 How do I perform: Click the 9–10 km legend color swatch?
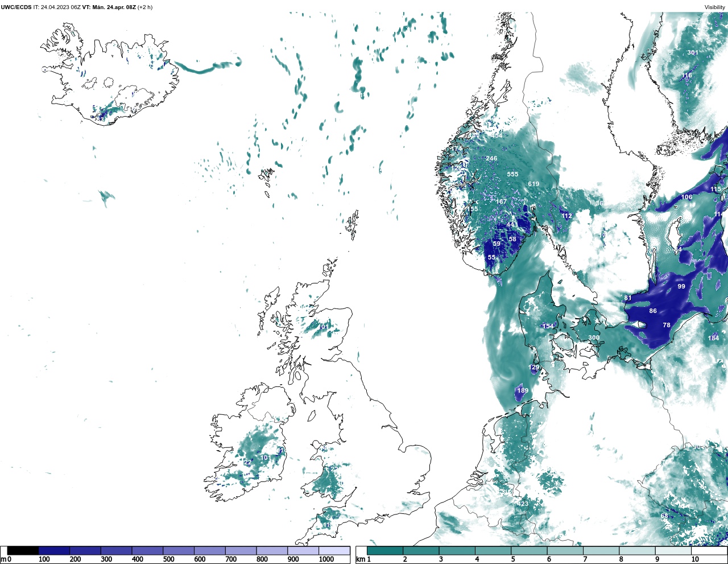point(673,551)
